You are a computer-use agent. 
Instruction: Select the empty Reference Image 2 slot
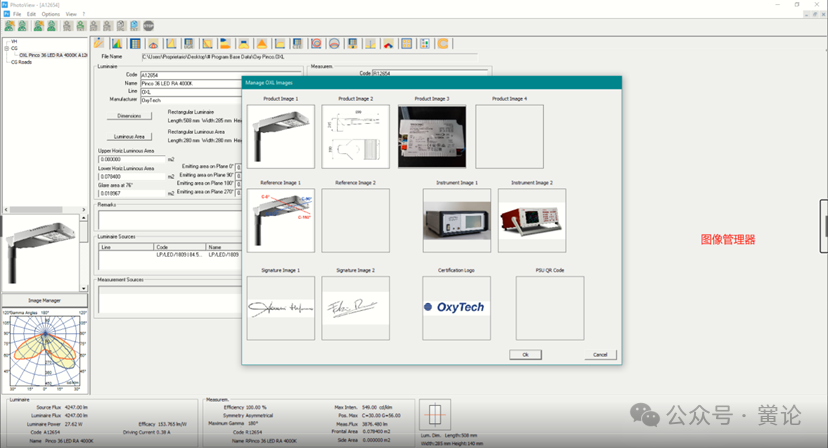pyautogui.click(x=356, y=220)
